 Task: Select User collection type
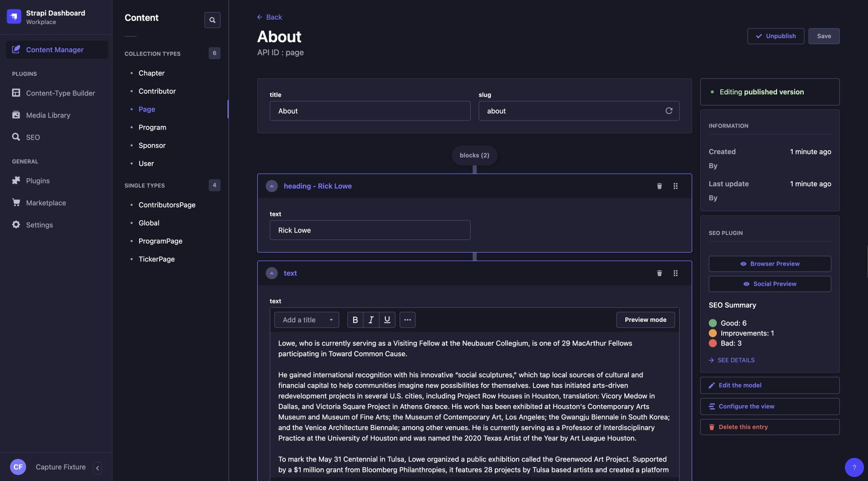click(x=146, y=163)
